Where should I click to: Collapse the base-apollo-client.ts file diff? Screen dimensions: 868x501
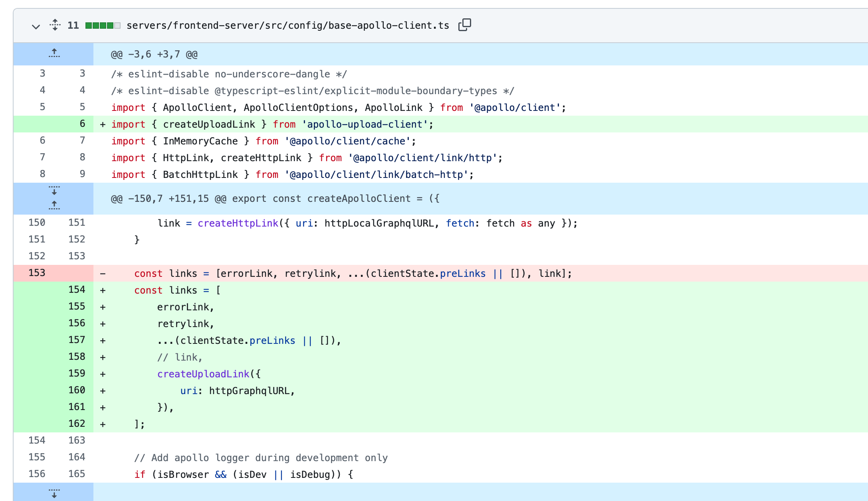point(36,26)
